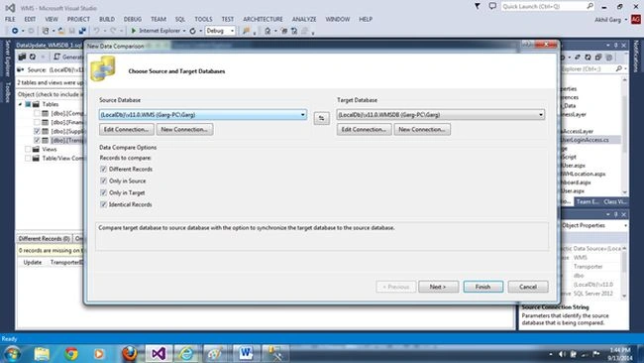The image size is (644, 363).
Task: Check the [dbo].[Finan table checkbox
Action: (37, 122)
